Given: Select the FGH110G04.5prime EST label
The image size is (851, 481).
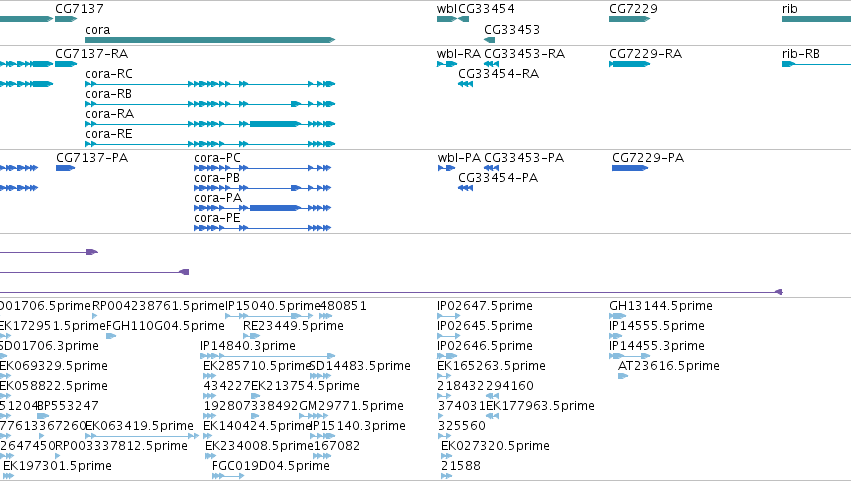Looking at the screenshot, I should (x=165, y=326).
